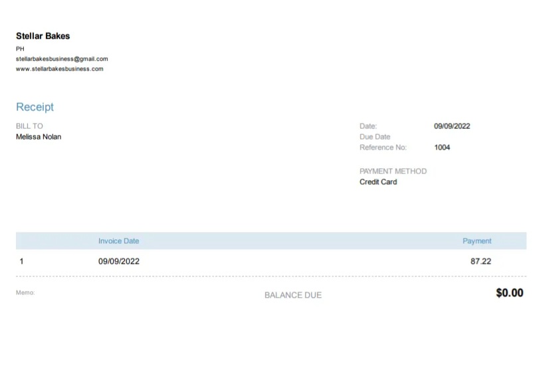This screenshot has height=392, width=539.
Task: Select the payment amount 87.22
Action: click(481, 262)
